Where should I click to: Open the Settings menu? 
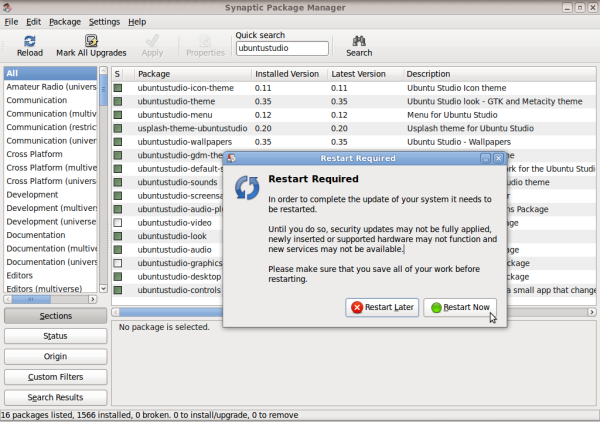(104, 22)
